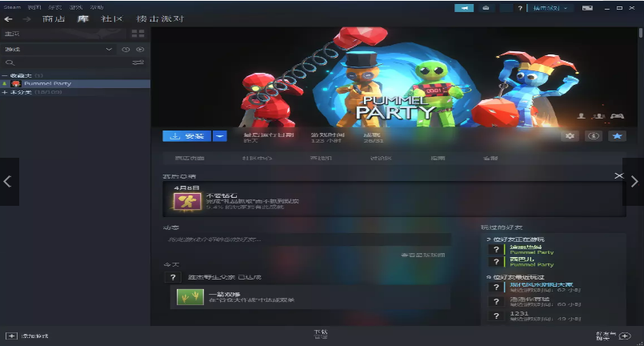Open the grid collections view icon
Image resolution: width=644 pixels, height=346 pixels.
point(138,34)
